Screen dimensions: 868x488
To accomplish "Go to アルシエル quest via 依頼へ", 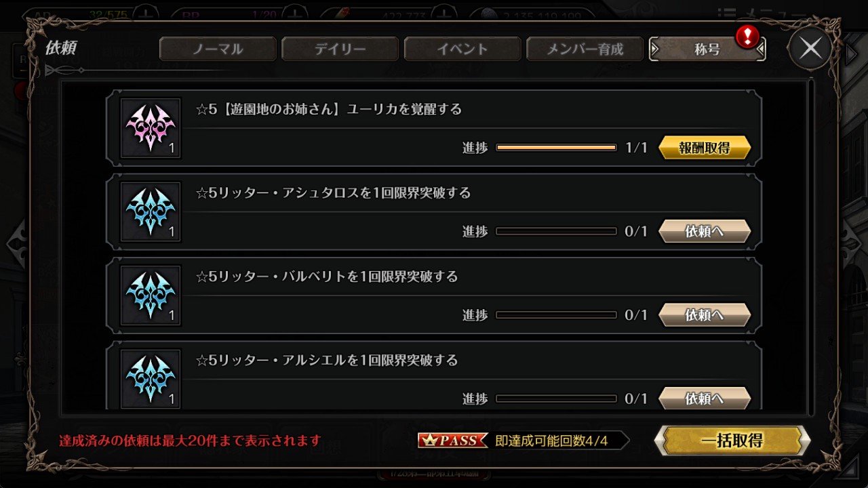I will coord(705,399).
